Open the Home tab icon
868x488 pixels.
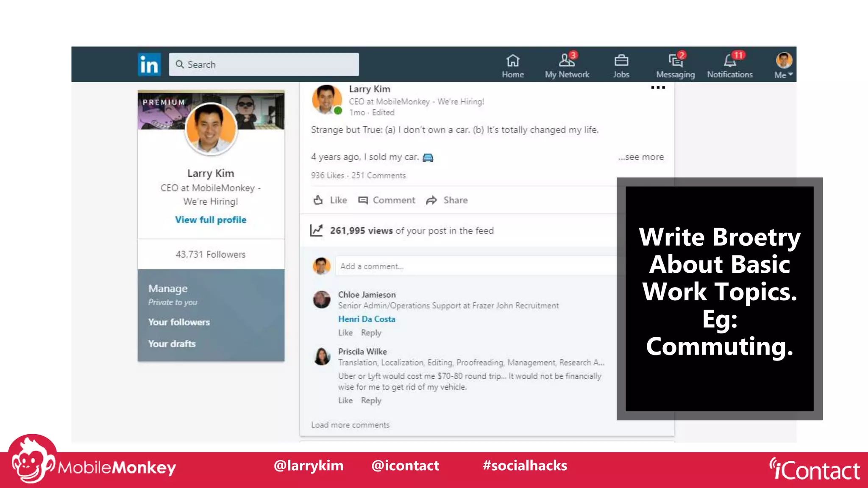pyautogui.click(x=513, y=61)
